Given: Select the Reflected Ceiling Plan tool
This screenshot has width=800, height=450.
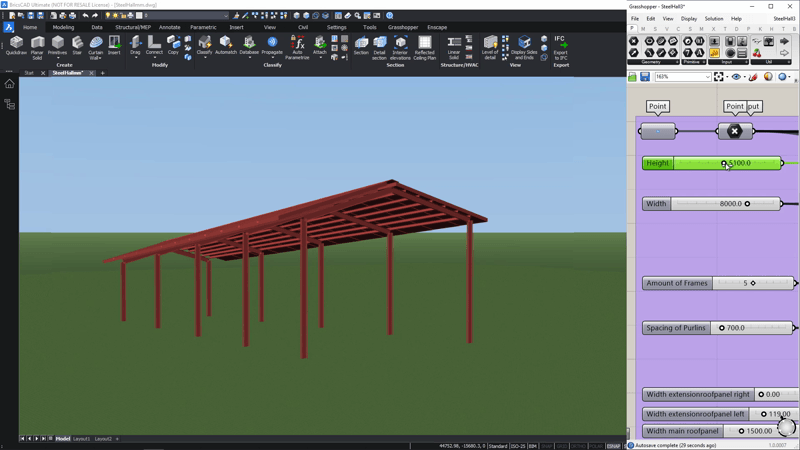Looking at the screenshot, I should [x=424, y=48].
